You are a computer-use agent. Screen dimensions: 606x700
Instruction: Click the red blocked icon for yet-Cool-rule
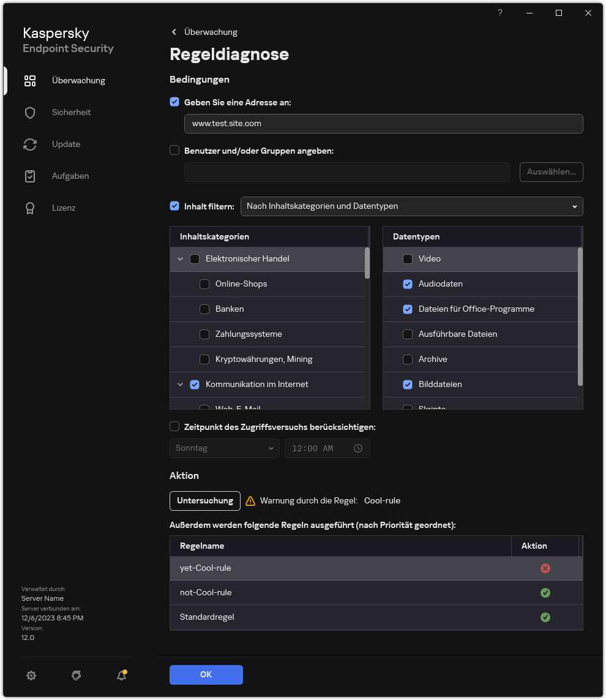point(545,568)
